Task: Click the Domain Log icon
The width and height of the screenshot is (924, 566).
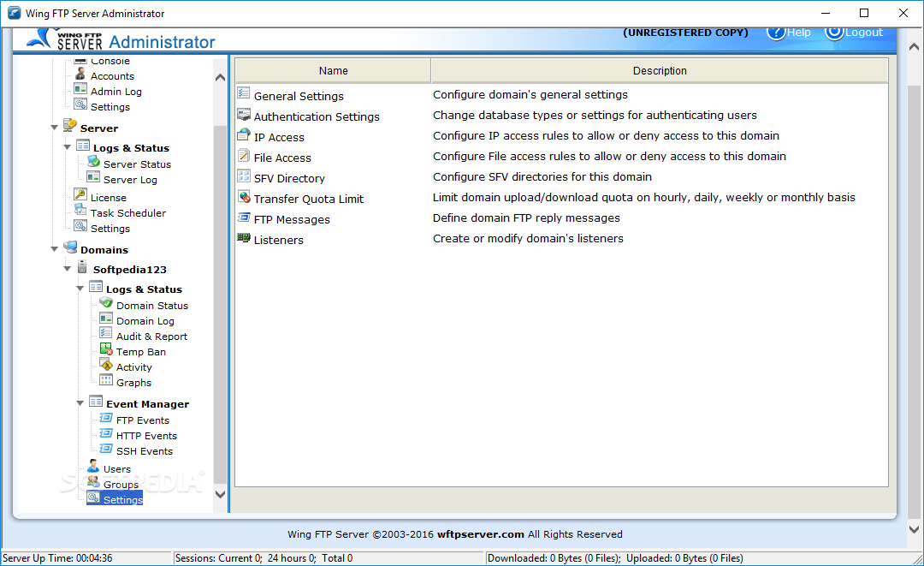Action: point(106,319)
